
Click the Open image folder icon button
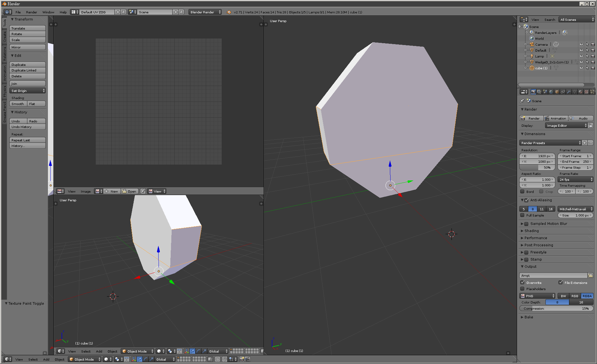tap(129, 191)
